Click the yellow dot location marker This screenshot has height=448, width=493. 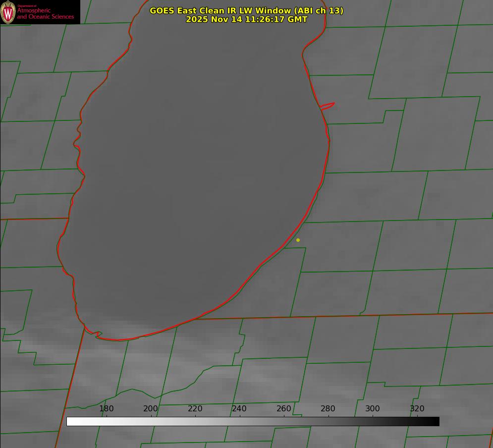click(x=298, y=240)
